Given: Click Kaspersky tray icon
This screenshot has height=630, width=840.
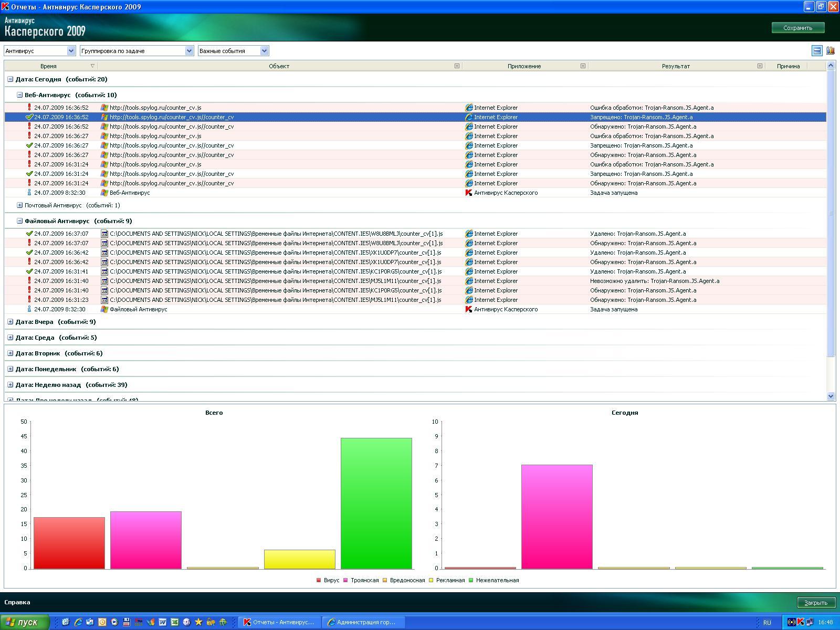Looking at the screenshot, I should coord(800,622).
